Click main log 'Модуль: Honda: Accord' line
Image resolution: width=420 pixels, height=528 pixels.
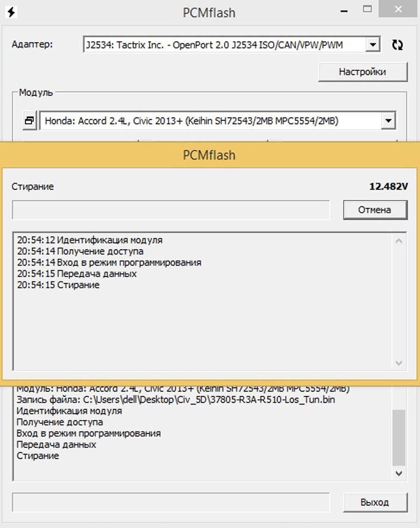183,389
